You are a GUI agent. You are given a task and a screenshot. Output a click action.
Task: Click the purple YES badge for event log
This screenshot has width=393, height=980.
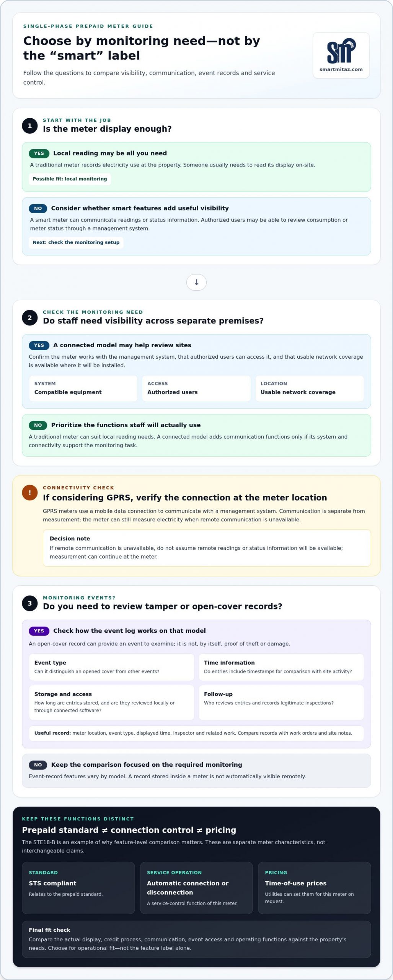(39, 630)
